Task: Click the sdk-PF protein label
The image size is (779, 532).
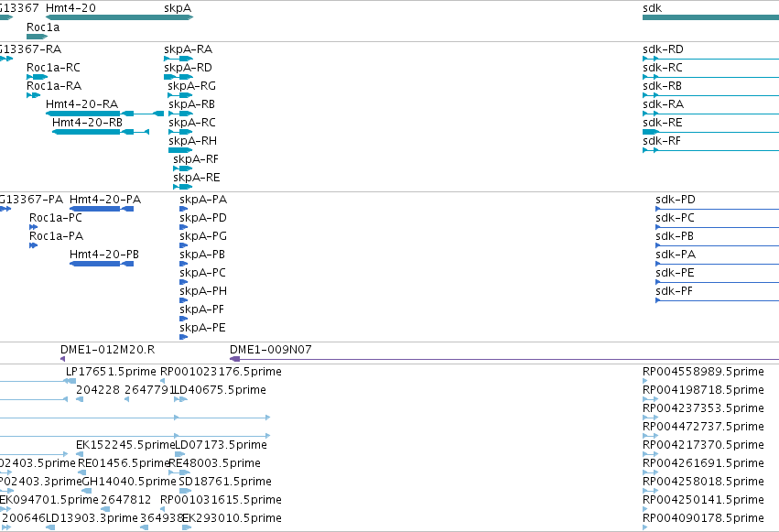Action: (x=674, y=291)
